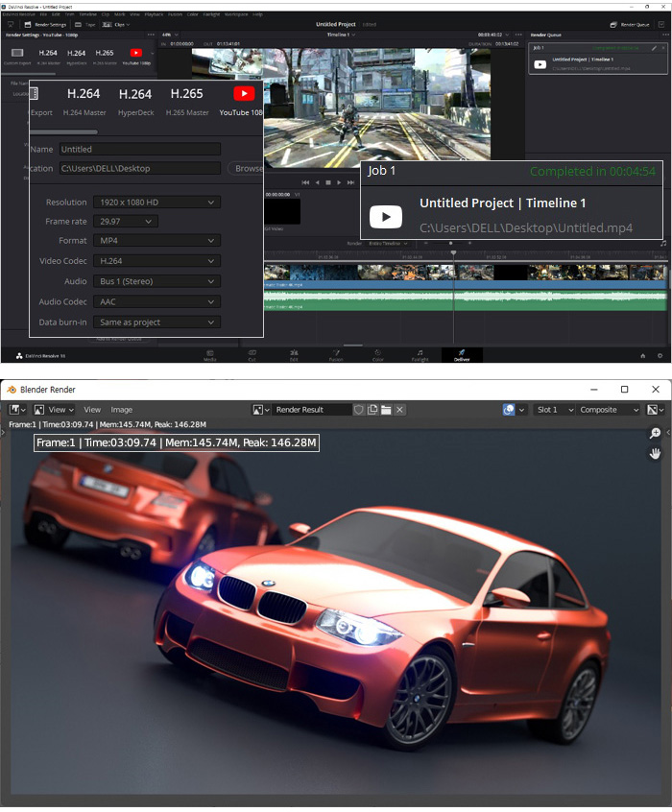Open the Audio Codec AAC dropdown

157,301
